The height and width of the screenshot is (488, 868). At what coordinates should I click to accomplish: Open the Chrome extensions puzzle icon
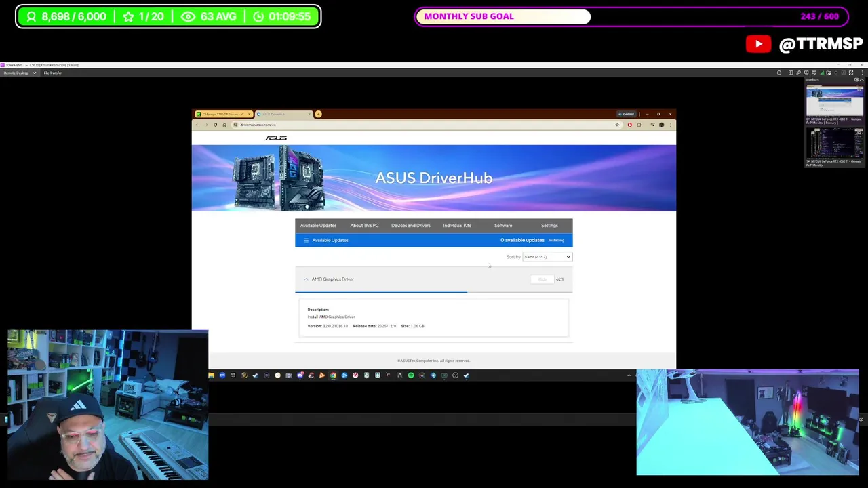(x=639, y=125)
